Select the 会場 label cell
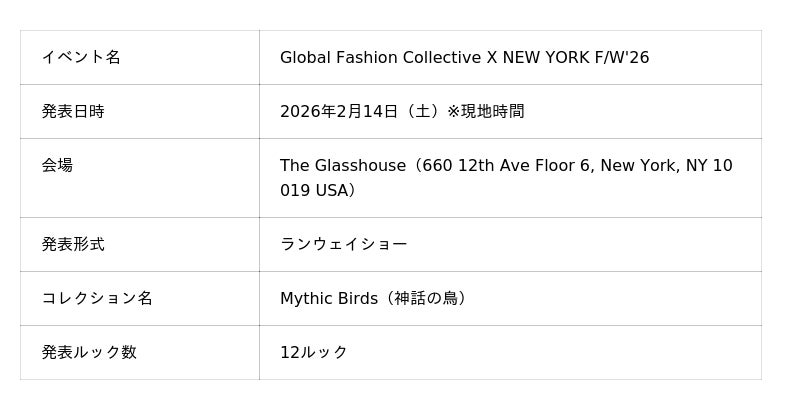Screen dimensions: 800x410 57,166
